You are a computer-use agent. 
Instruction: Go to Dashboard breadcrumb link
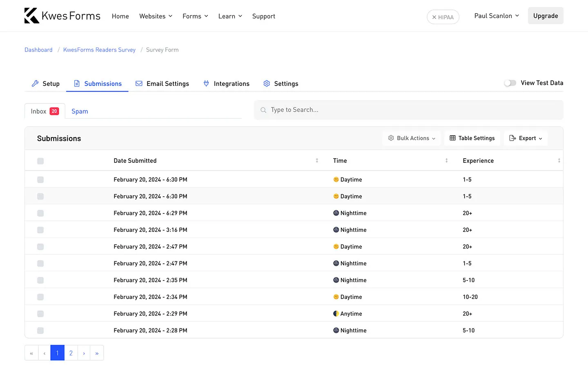38,50
